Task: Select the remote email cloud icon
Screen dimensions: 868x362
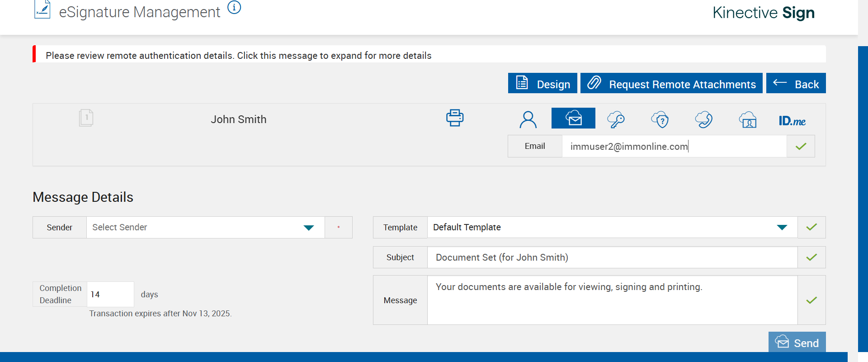Action: coord(573,118)
